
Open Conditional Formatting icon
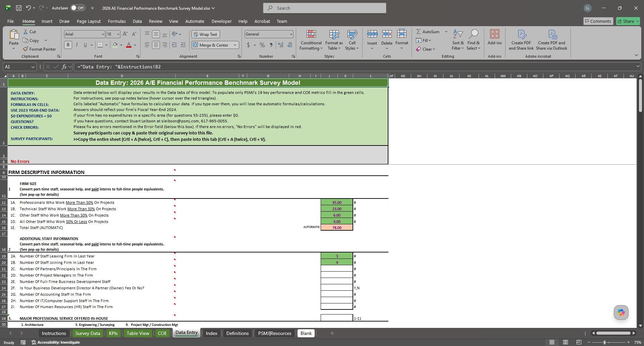pos(311,34)
